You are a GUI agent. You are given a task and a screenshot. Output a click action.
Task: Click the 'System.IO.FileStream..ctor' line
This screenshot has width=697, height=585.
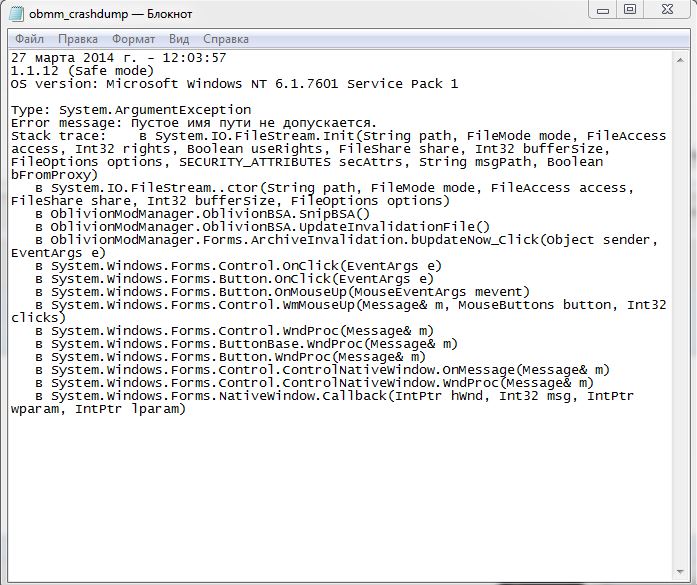(334, 188)
